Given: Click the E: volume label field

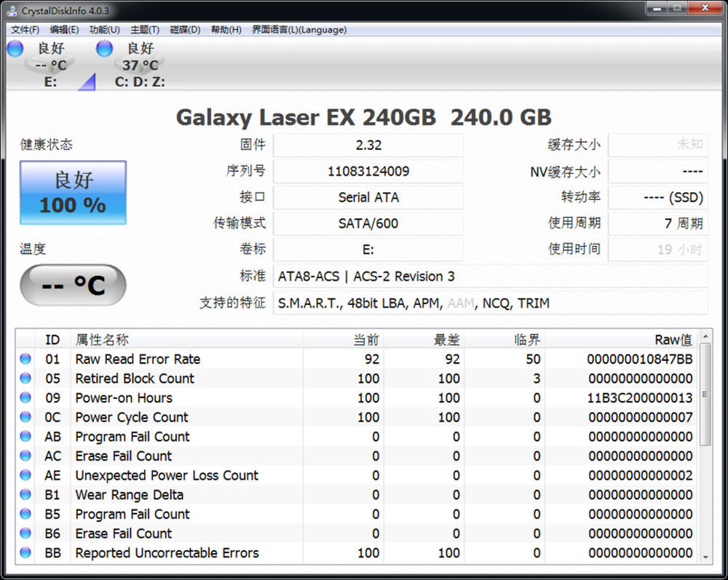Looking at the screenshot, I should click(x=368, y=250).
